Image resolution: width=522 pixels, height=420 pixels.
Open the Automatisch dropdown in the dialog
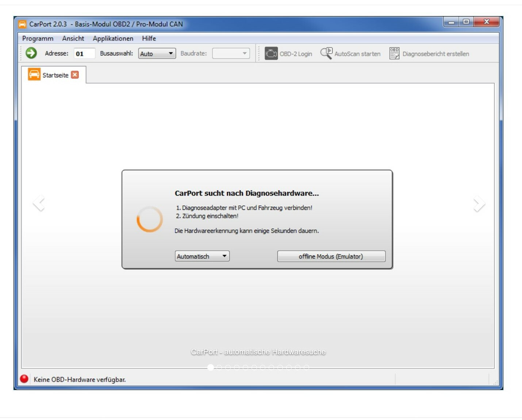tap(202, 256)
